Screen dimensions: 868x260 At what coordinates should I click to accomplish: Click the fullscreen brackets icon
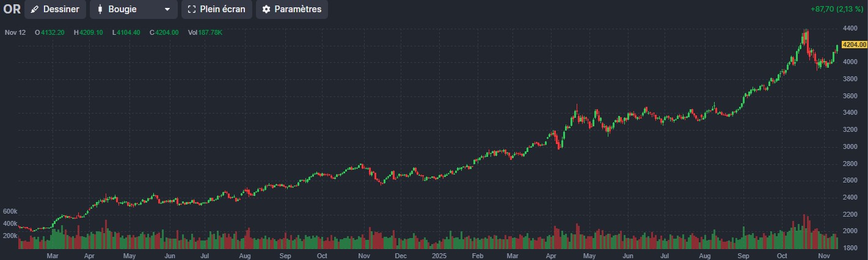point(192,10)
